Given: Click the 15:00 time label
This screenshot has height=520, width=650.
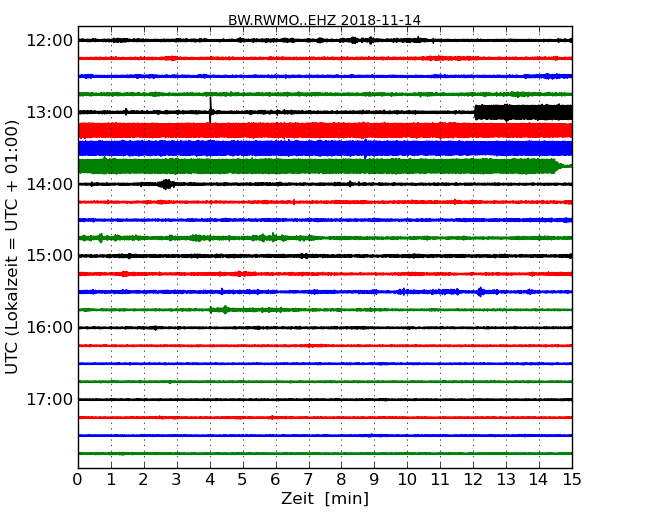Looking at the screenshot, I should pyautogui.click(x=49, y=255).
